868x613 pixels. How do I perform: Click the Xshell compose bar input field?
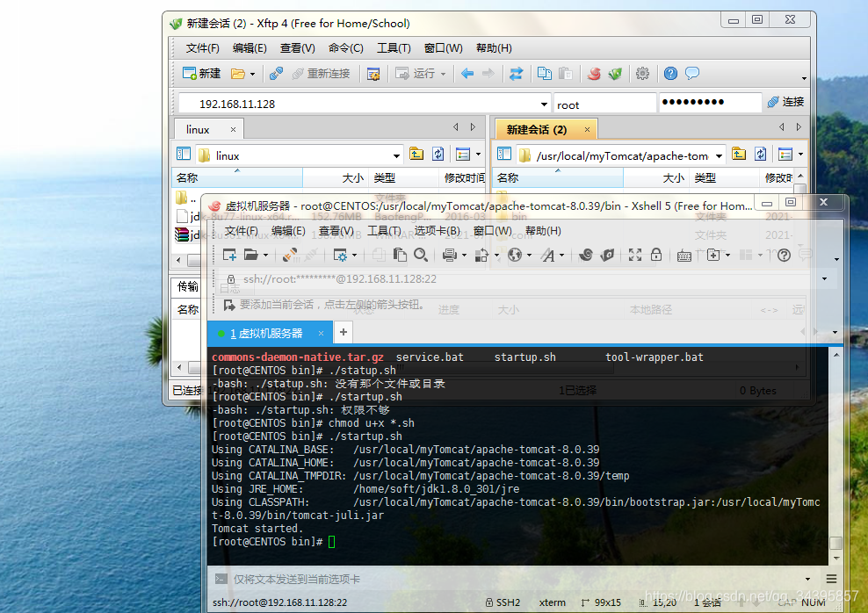click(x=515, y=580)
